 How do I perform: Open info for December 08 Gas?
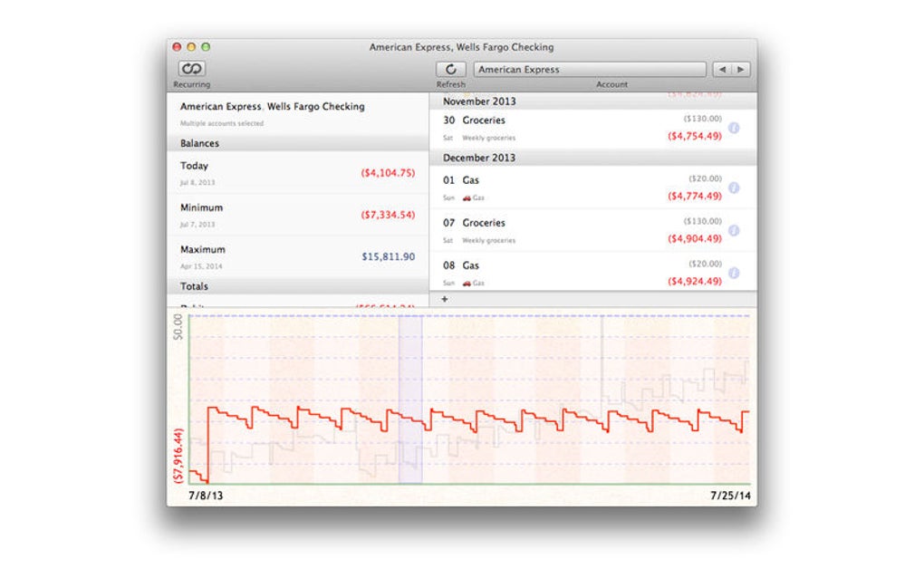coord(734,273)
